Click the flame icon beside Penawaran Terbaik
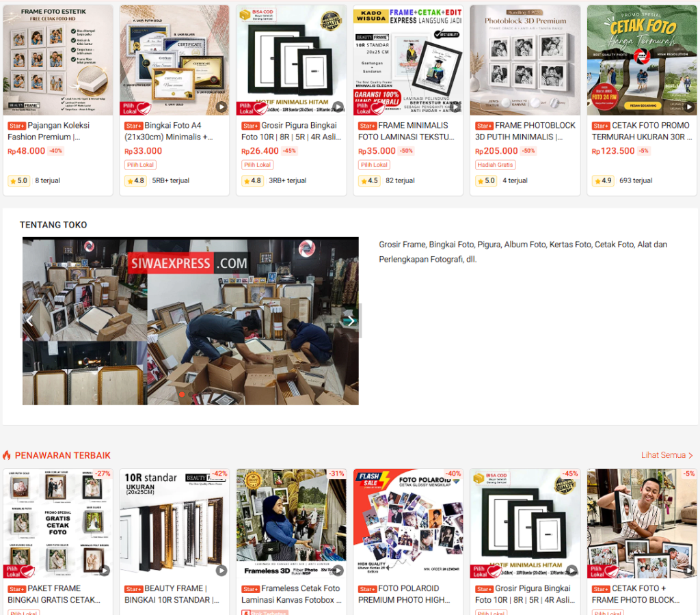This screenshot has width=700, height=615. [7, 455]
